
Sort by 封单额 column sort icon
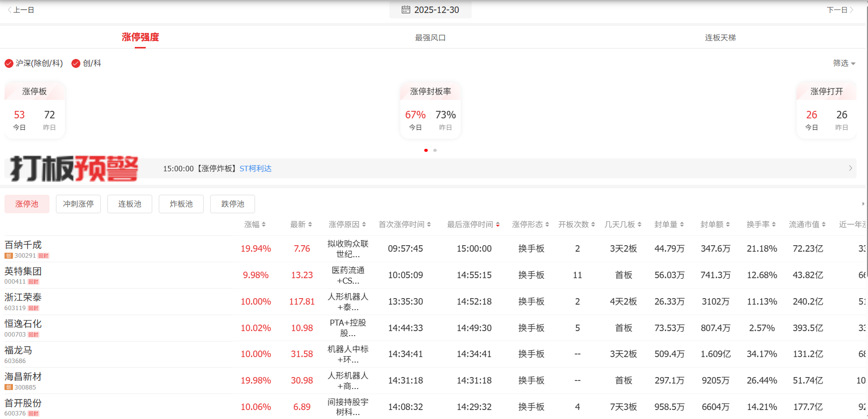tap(728, 225)
